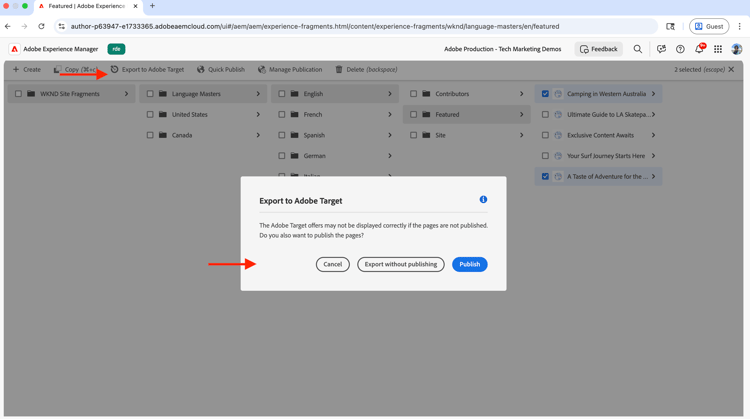The width and height of the screenshot is (750, 419).
Task: Click the German folder icon
Action: click(x=295, y=155)
